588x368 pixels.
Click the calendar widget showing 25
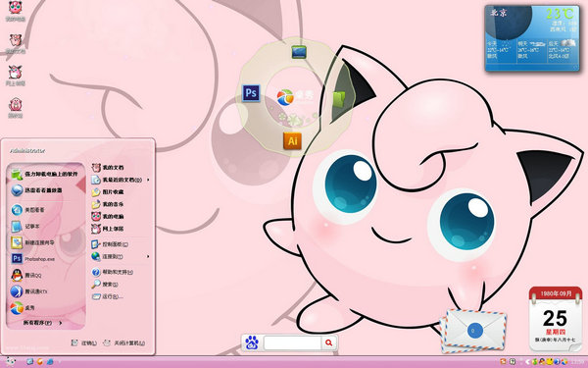coord(556,318)
